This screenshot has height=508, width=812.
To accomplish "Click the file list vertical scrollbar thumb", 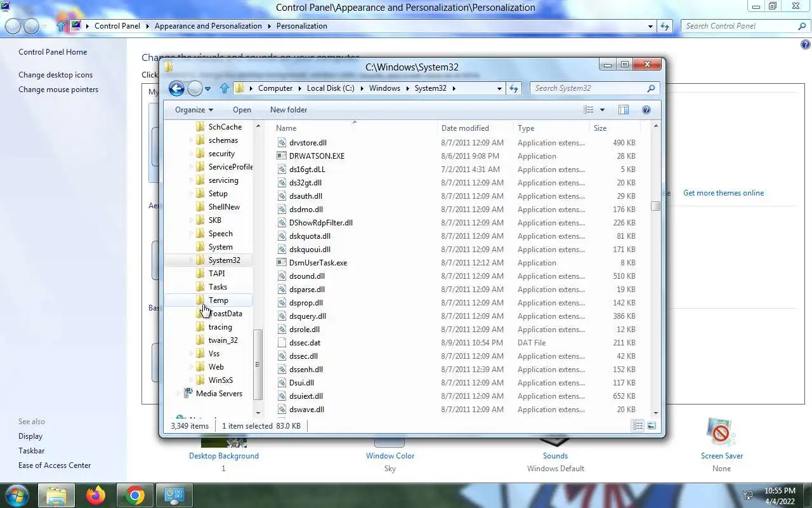I will (655, 206).
